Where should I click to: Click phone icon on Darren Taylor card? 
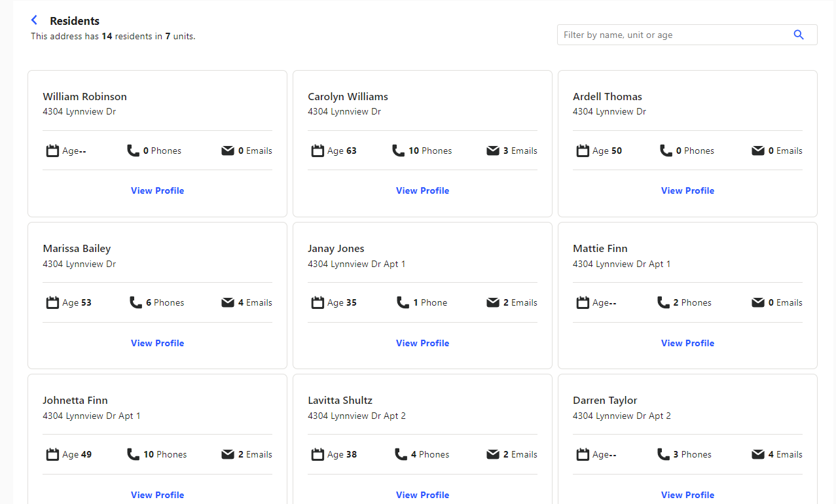click(664, 454)
